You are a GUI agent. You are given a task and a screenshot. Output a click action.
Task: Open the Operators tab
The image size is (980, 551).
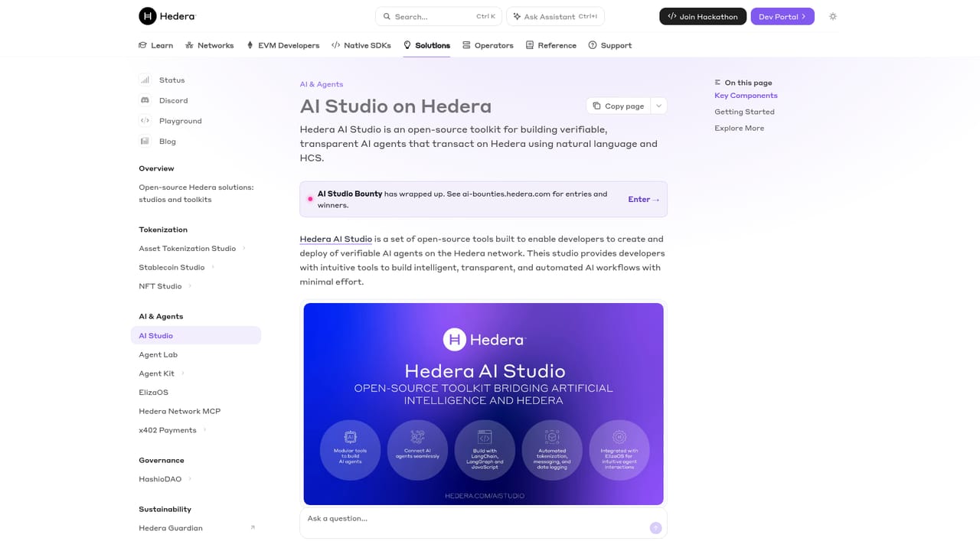488,45
